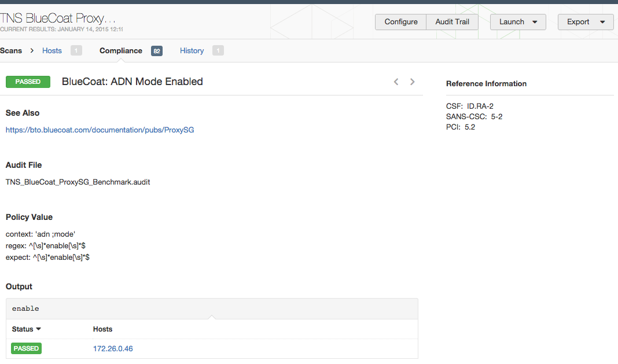Click the Hosts tab count badge
Viewport: 618px width, 364px height.
[x=76, y=50]
